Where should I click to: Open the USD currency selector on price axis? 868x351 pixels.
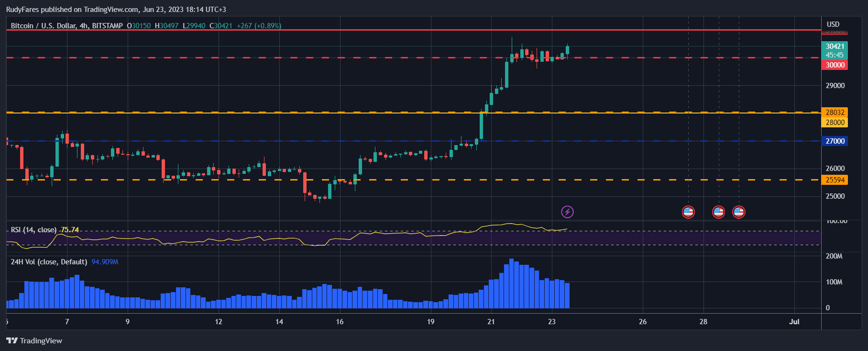[833, 24]
